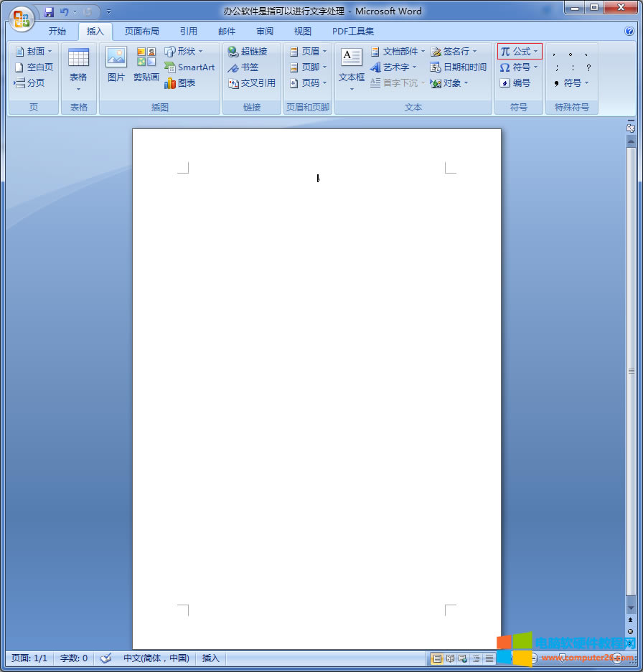The width and height of the screenshot is (643, 672).
Task: Open the 剪贴画 clip art tool
Action: [x=146, y=65]
